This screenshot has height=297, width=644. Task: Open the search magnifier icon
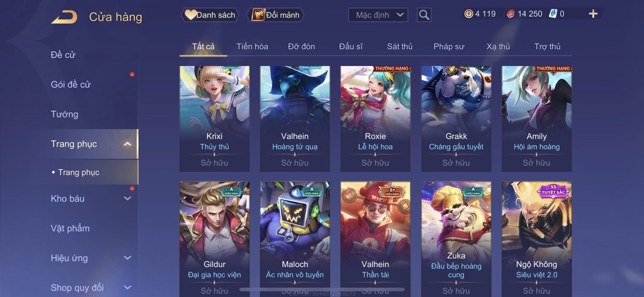coord(424,15)
